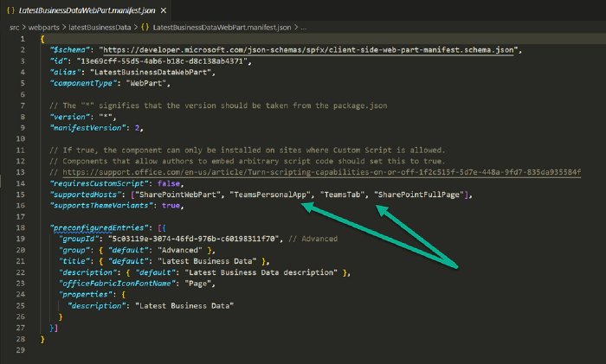Click the "officeFabricIconFontName" key

pos(117,284)
